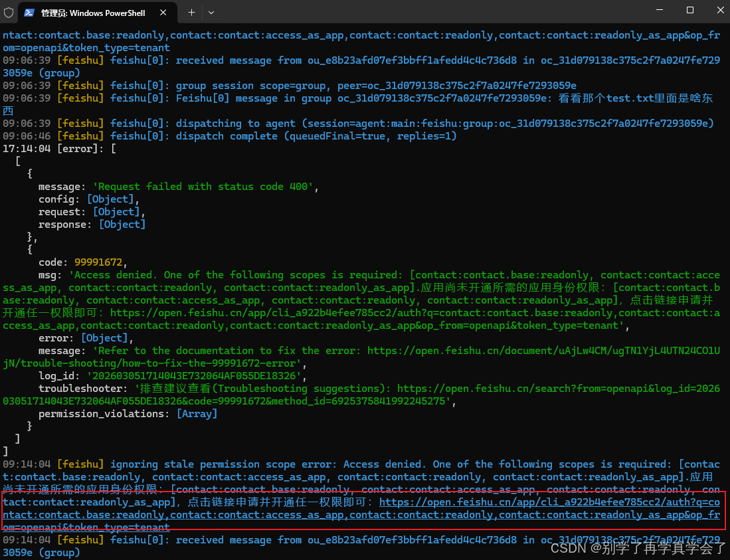Open the underlined open.feishu.cn auth link
730x560 pixels.
[361, 515]
